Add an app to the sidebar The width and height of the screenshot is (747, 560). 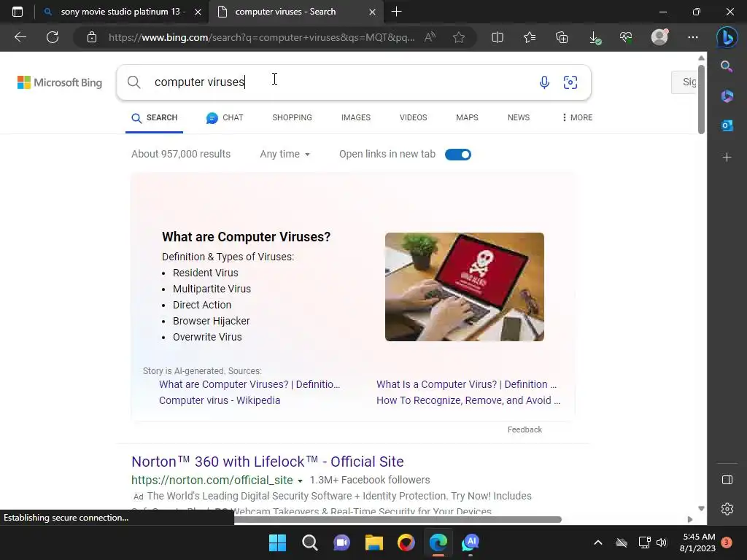pos(727,157)
